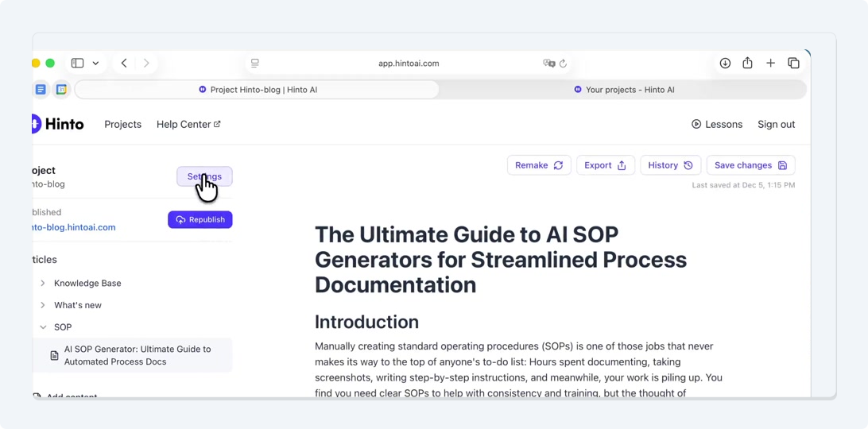
Task: Open the sidebar dropdown arrow
Action: 95,64
